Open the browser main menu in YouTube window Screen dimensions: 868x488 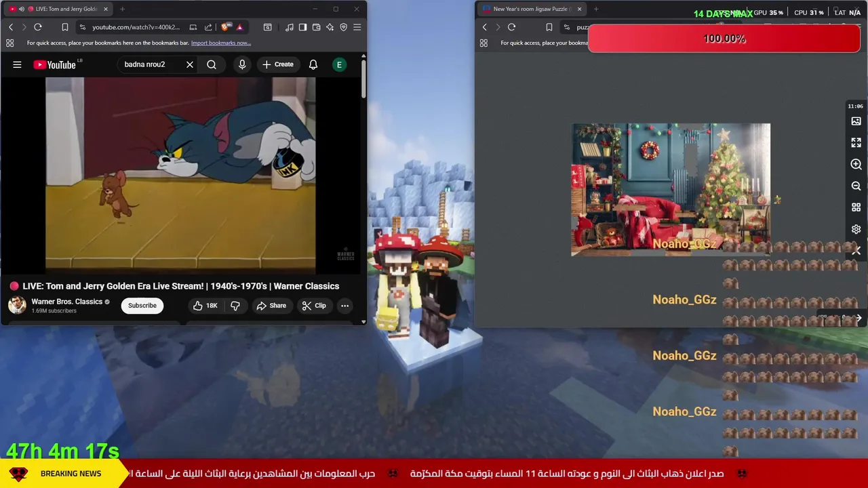point(357,27)
